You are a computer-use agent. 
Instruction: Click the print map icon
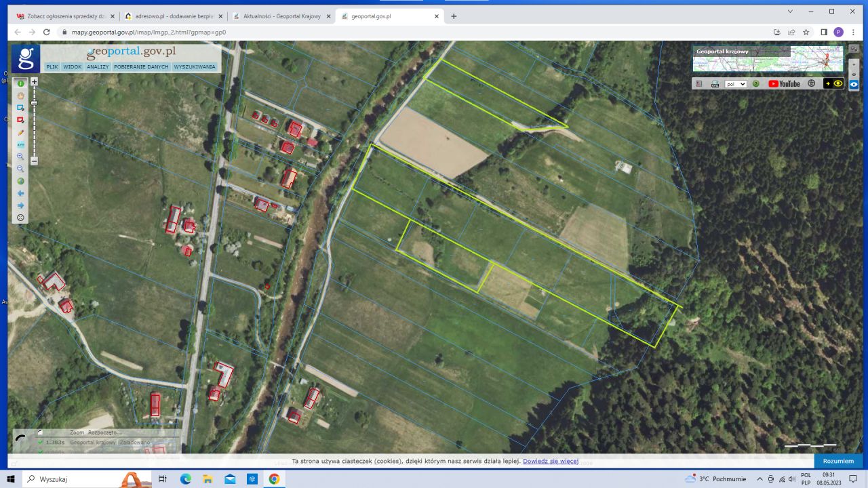715,84
